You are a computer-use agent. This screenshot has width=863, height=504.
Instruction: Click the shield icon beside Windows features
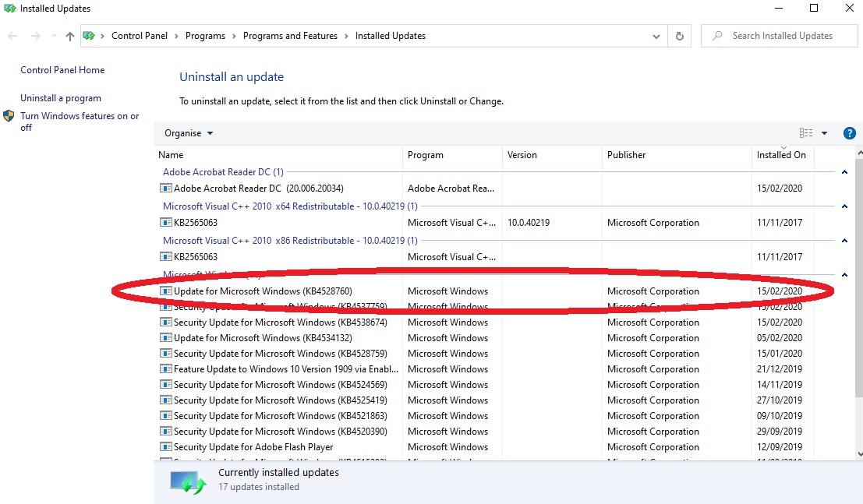tap(9, 116)
